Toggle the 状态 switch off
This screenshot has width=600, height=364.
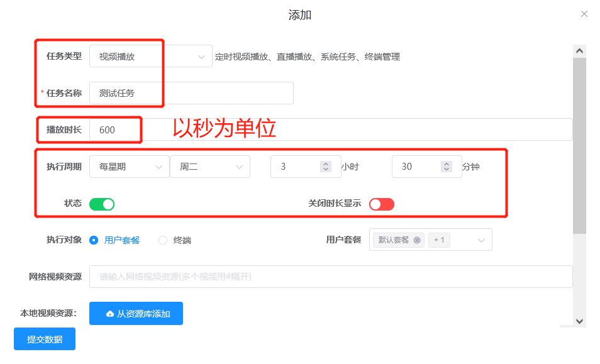[x=102, y=204]
